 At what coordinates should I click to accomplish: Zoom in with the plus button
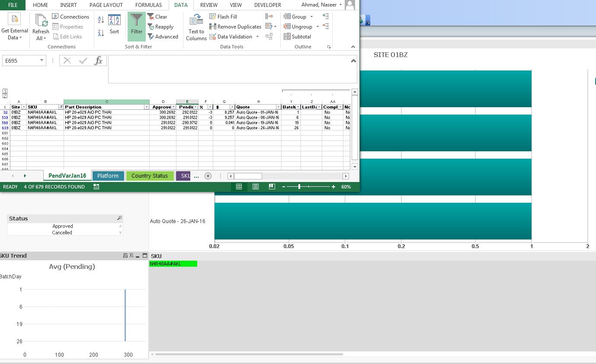pyautogui.click(x=333, y=187)
